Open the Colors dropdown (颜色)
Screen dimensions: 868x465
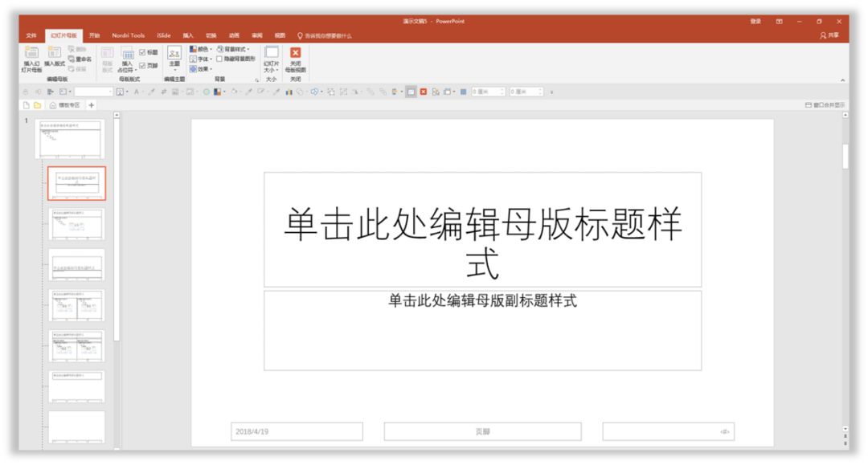[x=201, y=49]
